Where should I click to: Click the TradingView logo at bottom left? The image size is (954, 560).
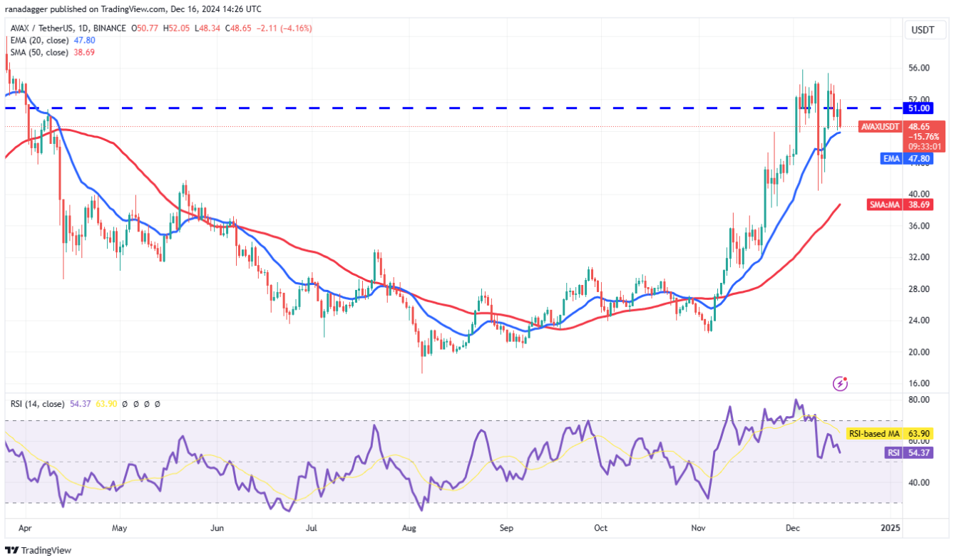pos(39,550)
